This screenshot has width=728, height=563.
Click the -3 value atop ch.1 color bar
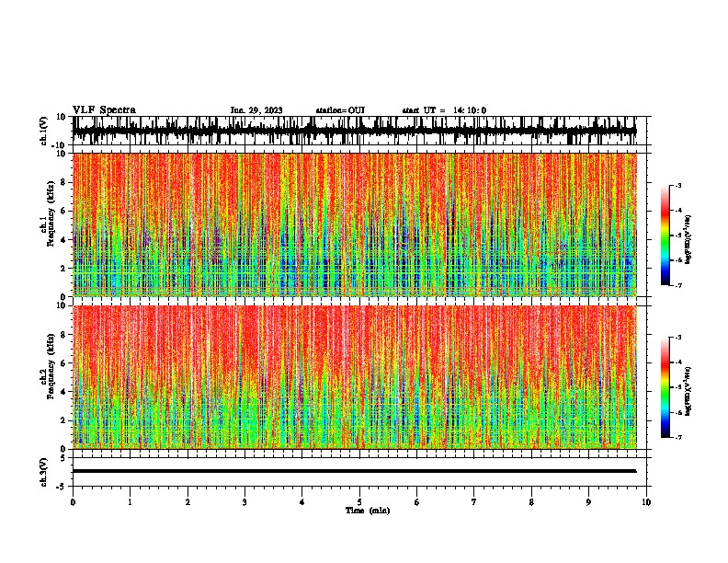(x=678, y=185)
